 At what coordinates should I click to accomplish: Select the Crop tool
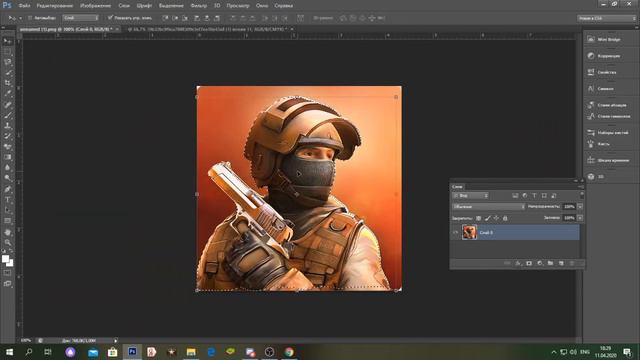coord(7,83)
